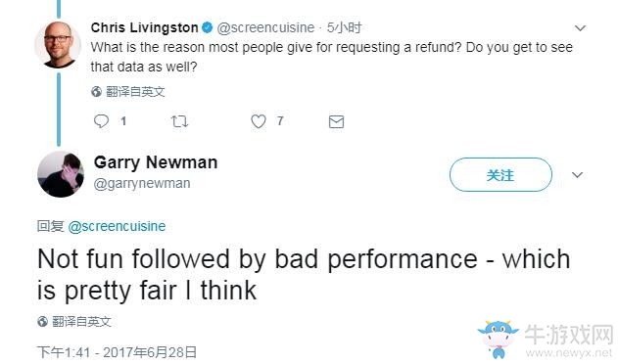618x364 pixels.
Task: Click the @garrynewman handle
Action: tap(142, 184)
